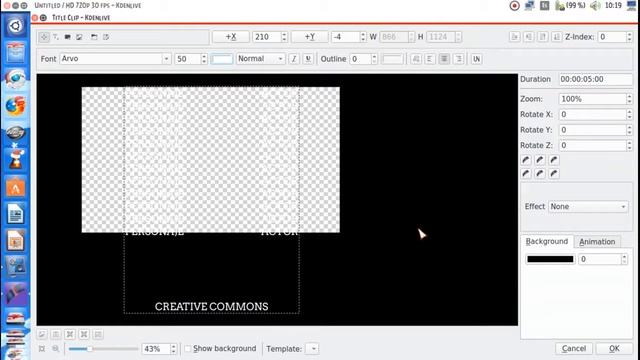
Task: Select the Add Image tool
Action: pos(79,37)
